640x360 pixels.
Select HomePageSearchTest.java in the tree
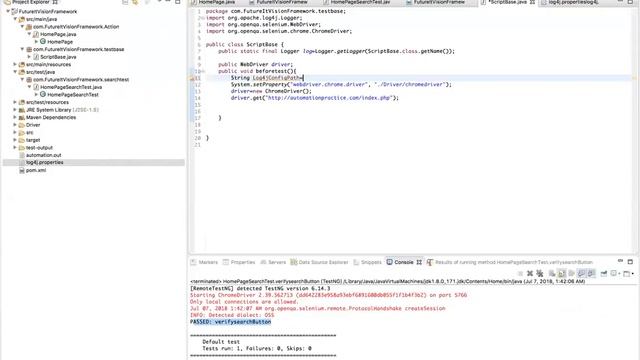coord(71,87)
